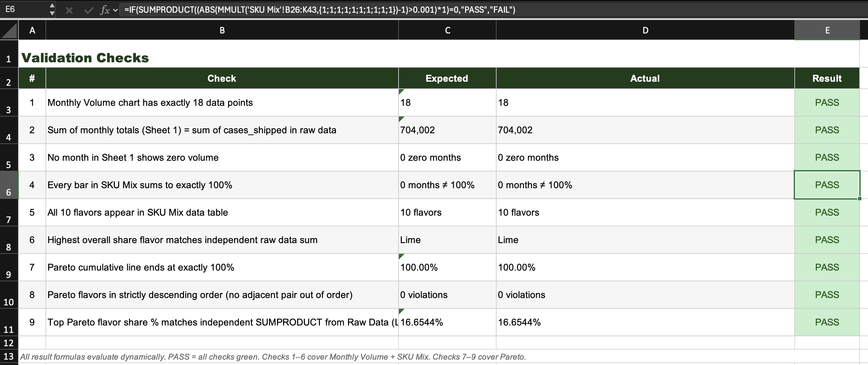Click the comment indicator on the 16.6544% cell
The height and width of the screenshot is (365, 868).
pyautogui.click(x=401, y=311)
